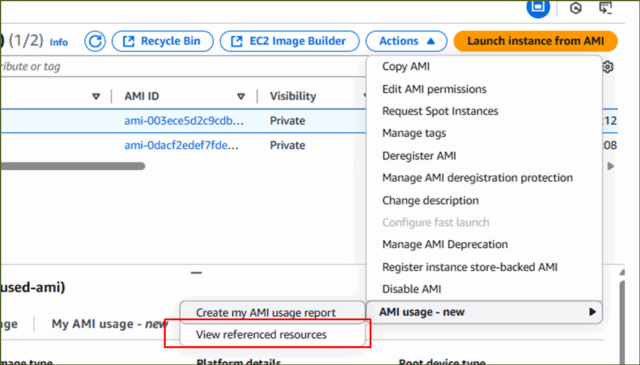Click the Info link beside the count
640x365 pixels.
coord(59,42)
